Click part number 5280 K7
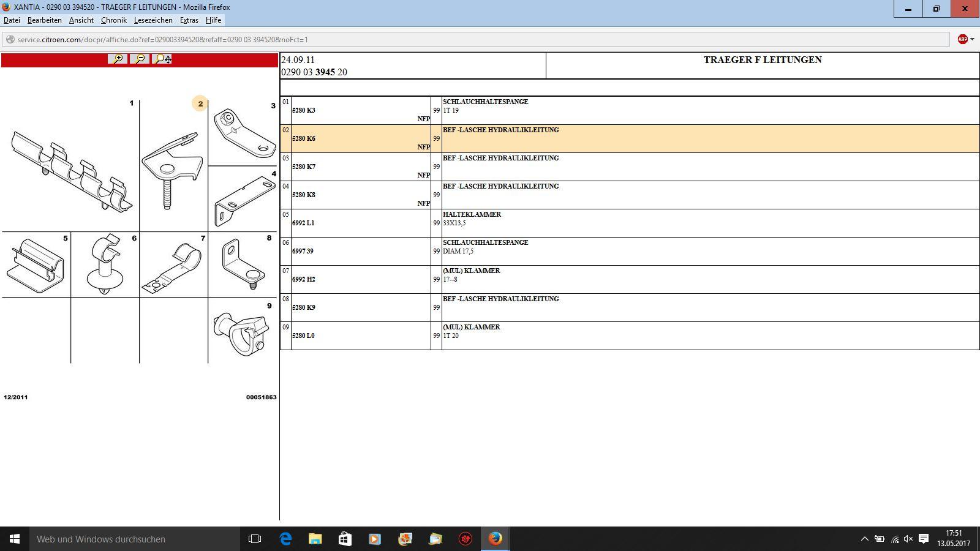The width and height of the screenshot is (980, 551). click(x=304, y=167)
